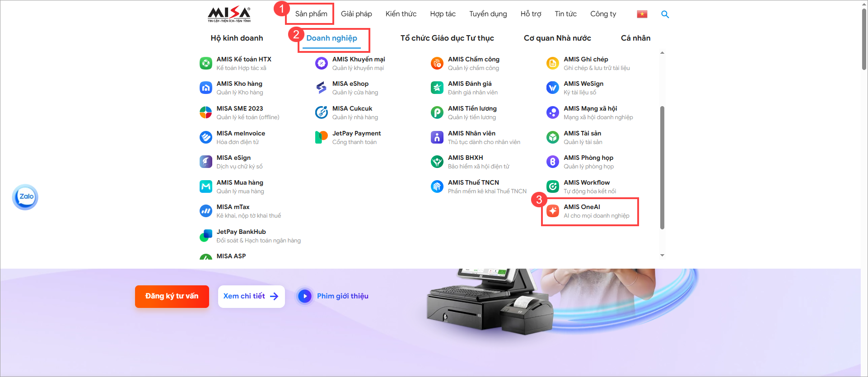
Task: Click the product menu scrollbar thumb
Action: pos(662,168)
